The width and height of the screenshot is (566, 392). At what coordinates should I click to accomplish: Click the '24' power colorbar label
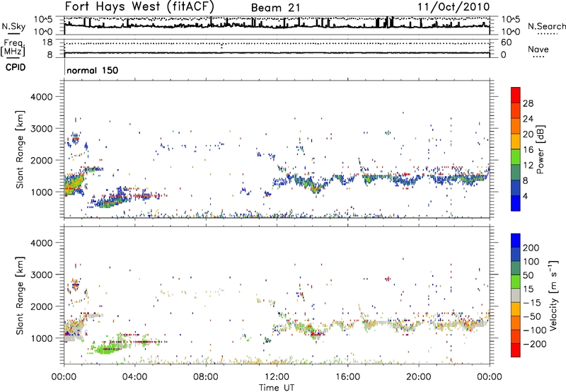[x=528, y=119]
